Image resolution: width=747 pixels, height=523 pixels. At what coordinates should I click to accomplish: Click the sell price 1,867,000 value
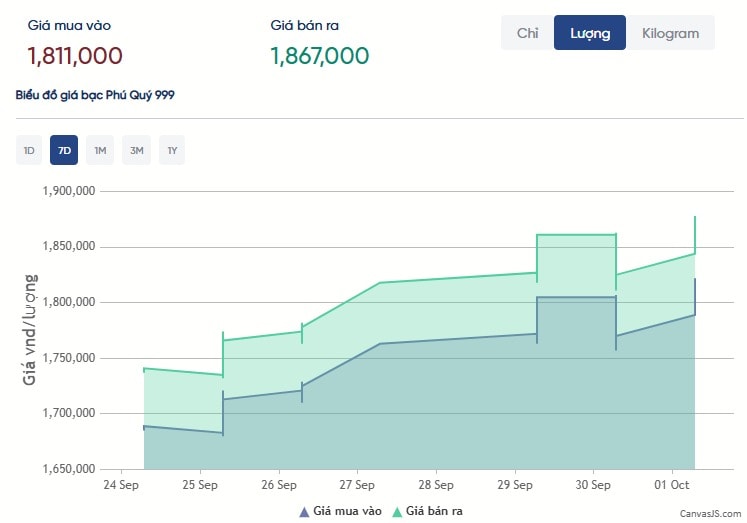coord(319,56)
